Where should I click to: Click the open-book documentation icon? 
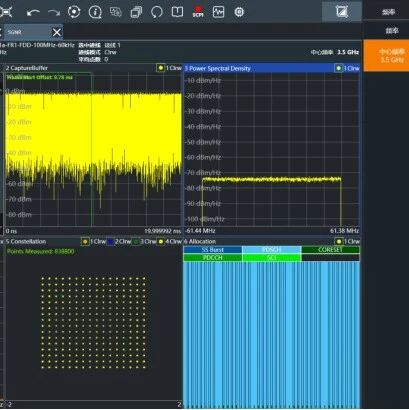pos(177,12)
